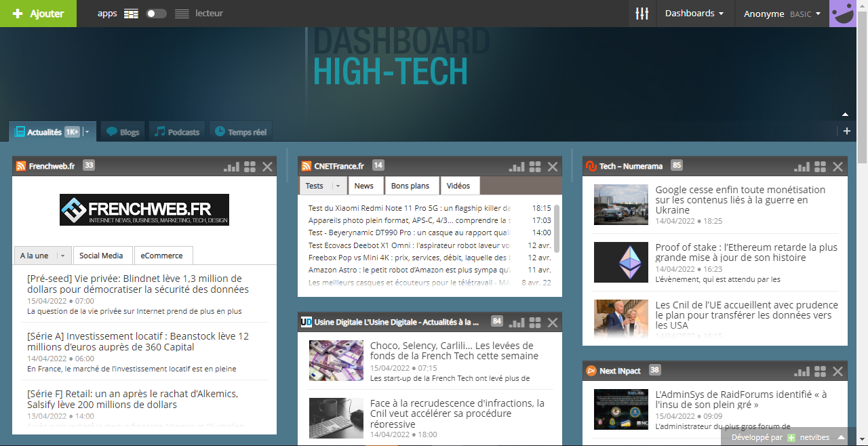Switch to the Podcasts tab
Image resolution: width=868 pixels, height=446 pixels.
click(177, 132)
